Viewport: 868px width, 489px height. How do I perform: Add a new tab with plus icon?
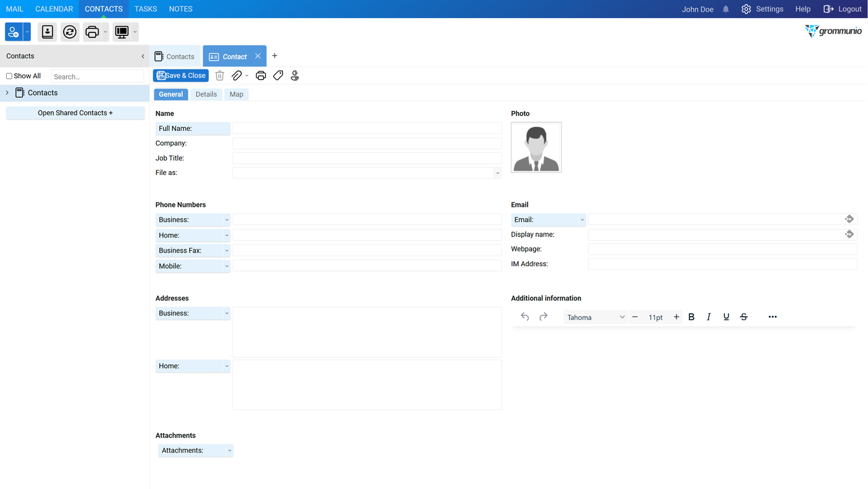click(x=275, y=56)
